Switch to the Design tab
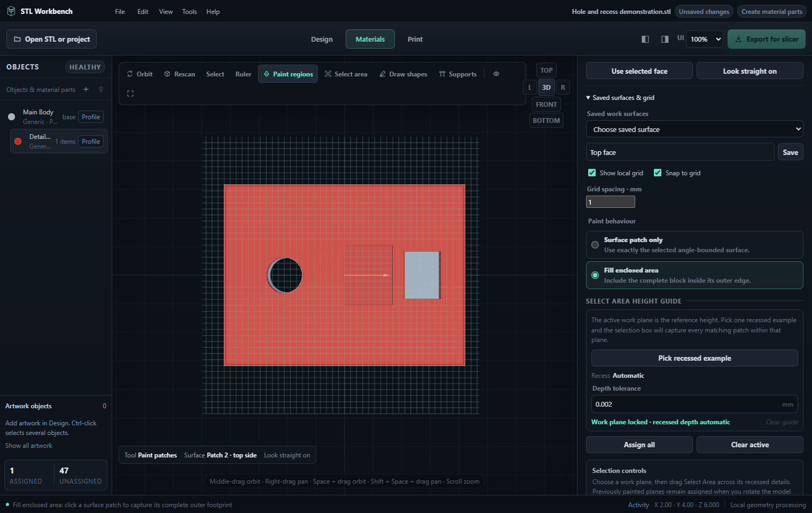 (322, 39)
